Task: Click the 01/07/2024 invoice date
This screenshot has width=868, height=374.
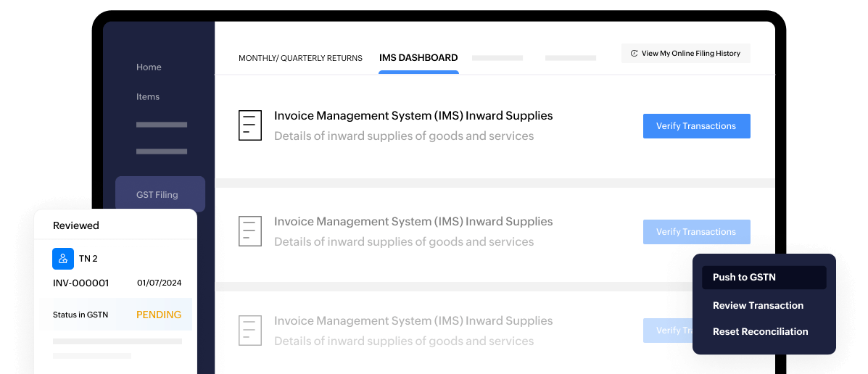Action: point(159,283)
